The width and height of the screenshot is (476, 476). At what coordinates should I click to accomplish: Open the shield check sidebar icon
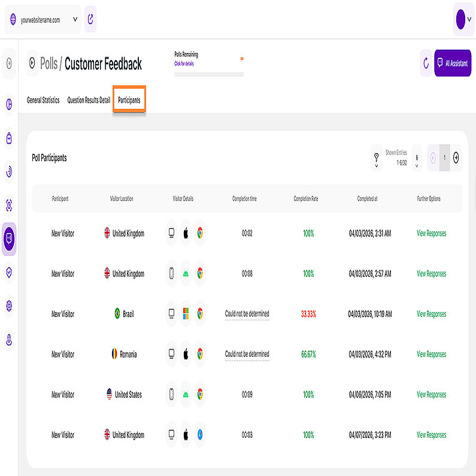9,272
